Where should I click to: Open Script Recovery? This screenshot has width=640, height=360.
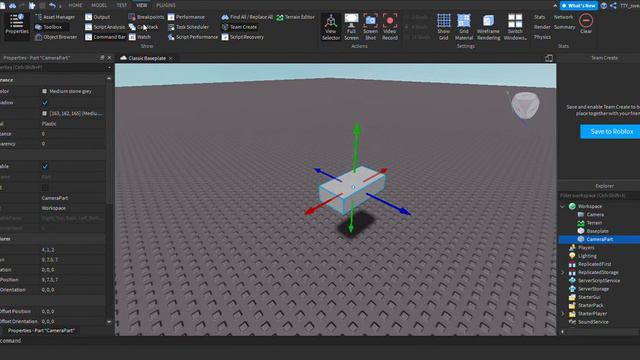point(242,37)
